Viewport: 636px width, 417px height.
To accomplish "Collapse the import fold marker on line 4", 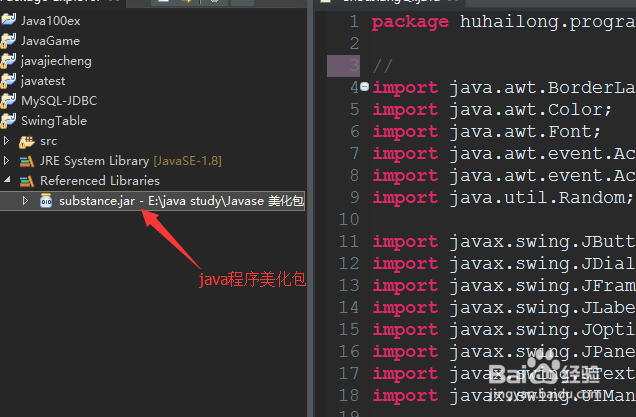I will coord(365,86).
